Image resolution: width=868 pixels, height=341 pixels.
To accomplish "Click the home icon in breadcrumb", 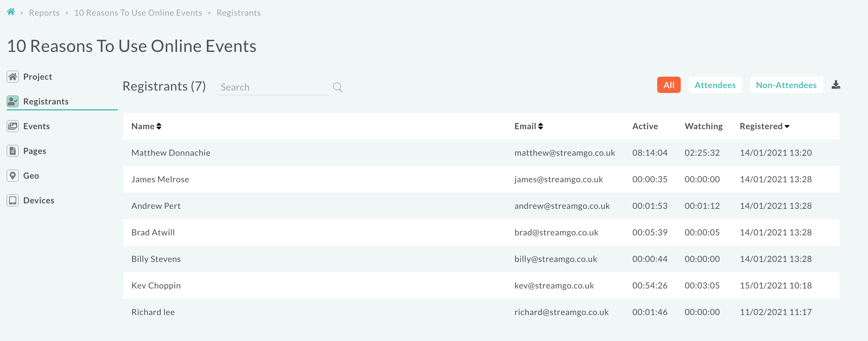I will (x=11, y=12).
